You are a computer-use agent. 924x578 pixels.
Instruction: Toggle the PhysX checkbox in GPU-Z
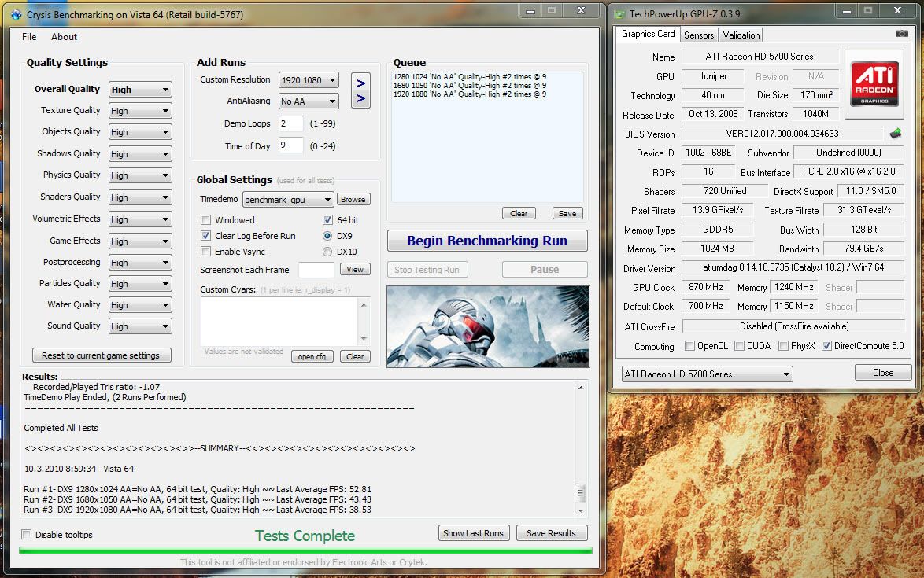[x=783, y=346]
